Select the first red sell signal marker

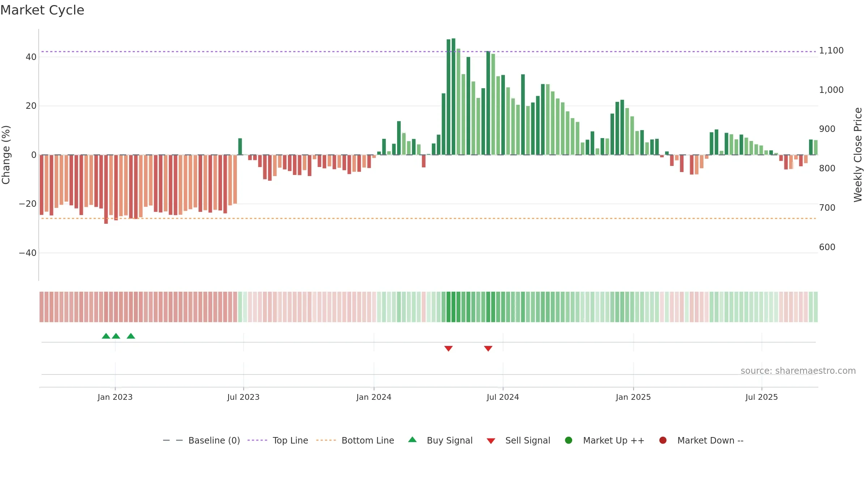448,348
